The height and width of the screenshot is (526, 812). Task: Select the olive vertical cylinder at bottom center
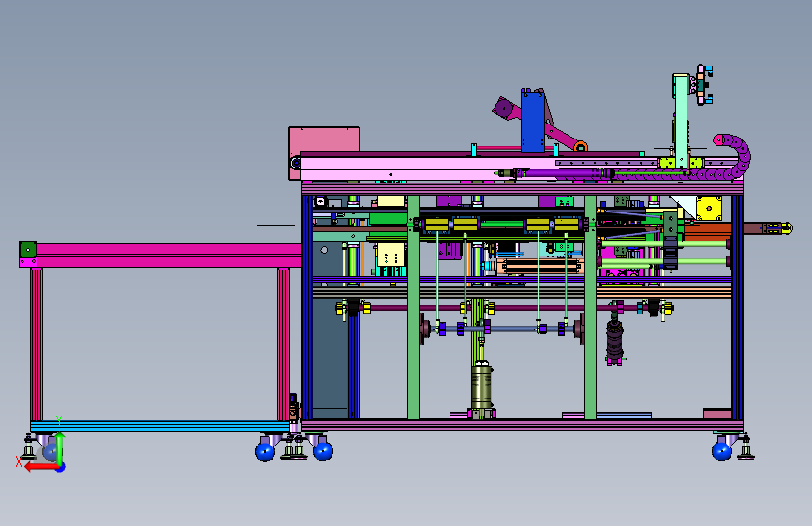(481, 387)
